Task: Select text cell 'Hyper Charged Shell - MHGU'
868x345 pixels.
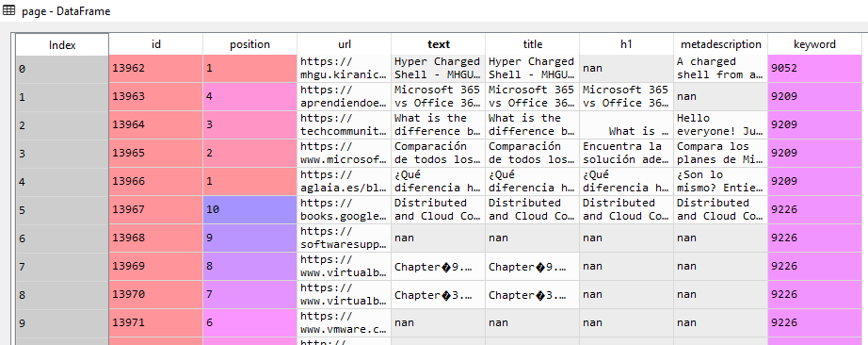Action: coord(439,69)
